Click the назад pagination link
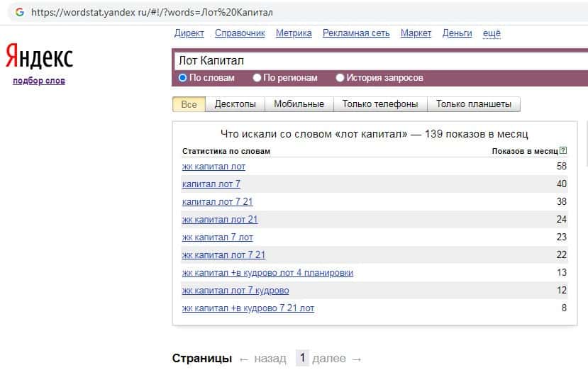This screenshot has height=375, width=588. coord(270,359)
